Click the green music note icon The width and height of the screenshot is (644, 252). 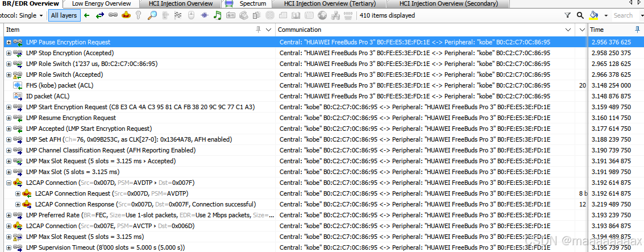[217, 15]
